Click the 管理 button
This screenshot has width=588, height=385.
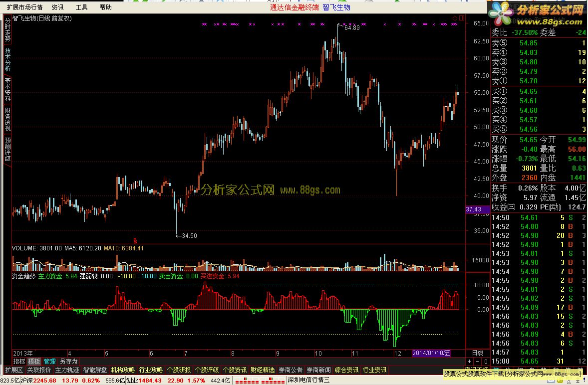coord(49,362)
